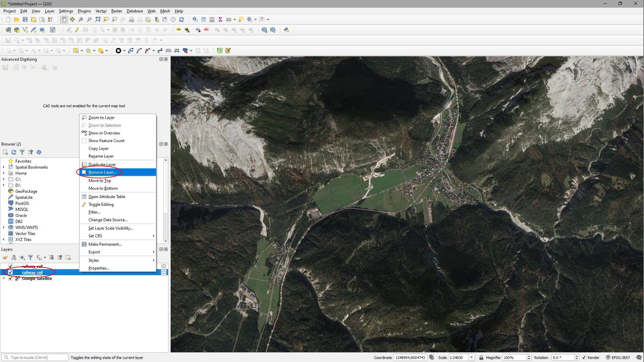
Task: Click the green Locator search magnifier icon
Action: coord(220,51)
